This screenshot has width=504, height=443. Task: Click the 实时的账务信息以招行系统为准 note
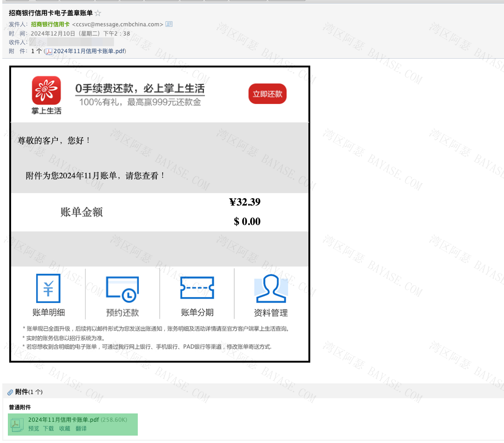(64, 338)
